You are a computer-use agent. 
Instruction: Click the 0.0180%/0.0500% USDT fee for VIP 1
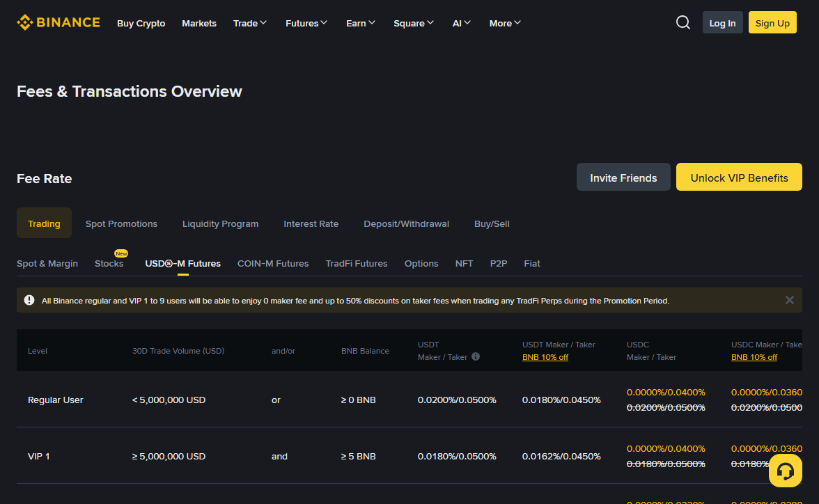(x=457, y=456)
